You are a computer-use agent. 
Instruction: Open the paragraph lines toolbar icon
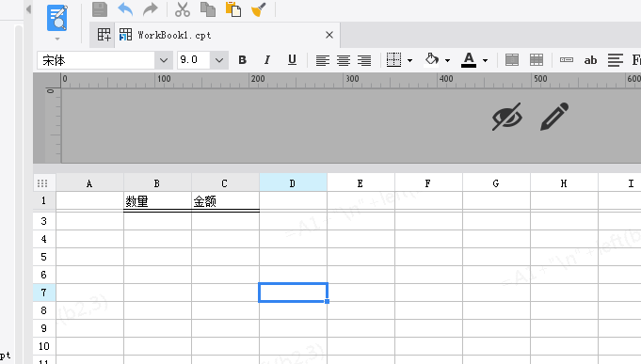coord(616,60)
